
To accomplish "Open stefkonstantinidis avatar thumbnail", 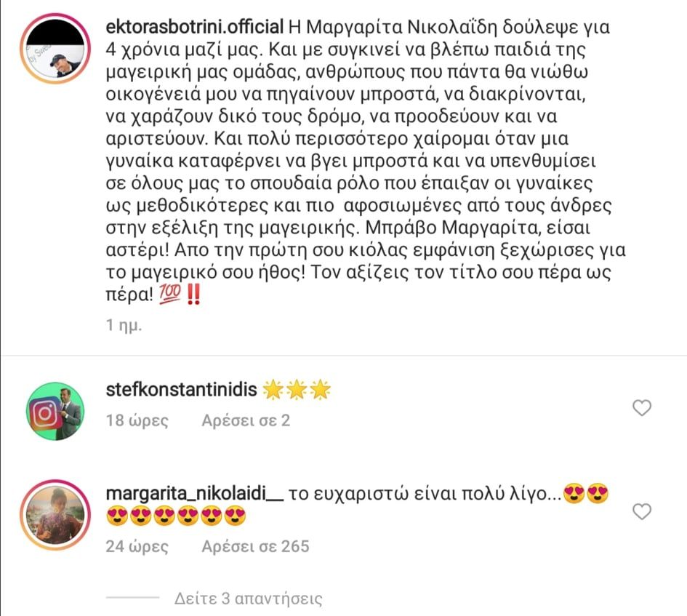I will [55, 411].
